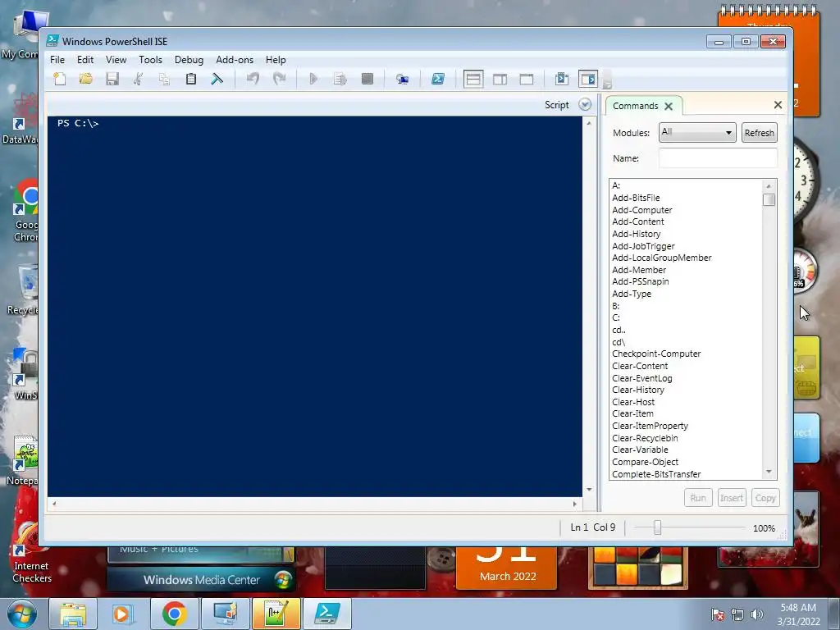Open the Modules dropdown set to All

click(x=697, y=132)
